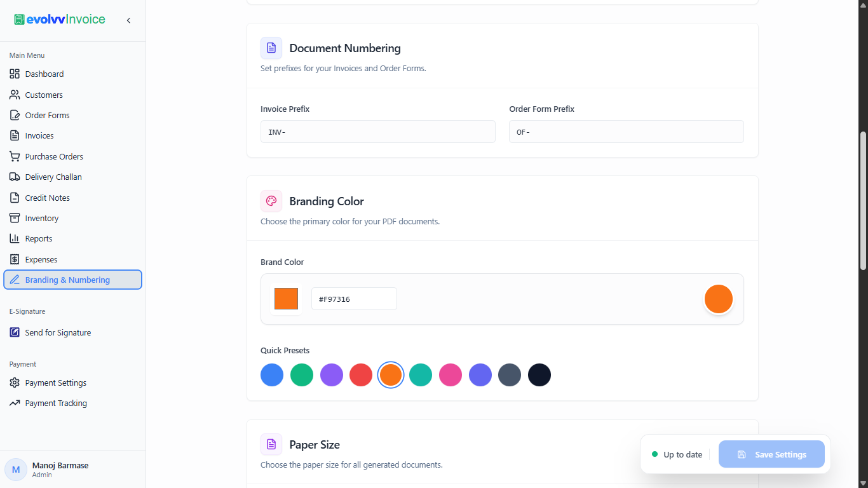Select the indigo quick preset
This screenshot has height=488, width=868.
[x=480, y=375]
